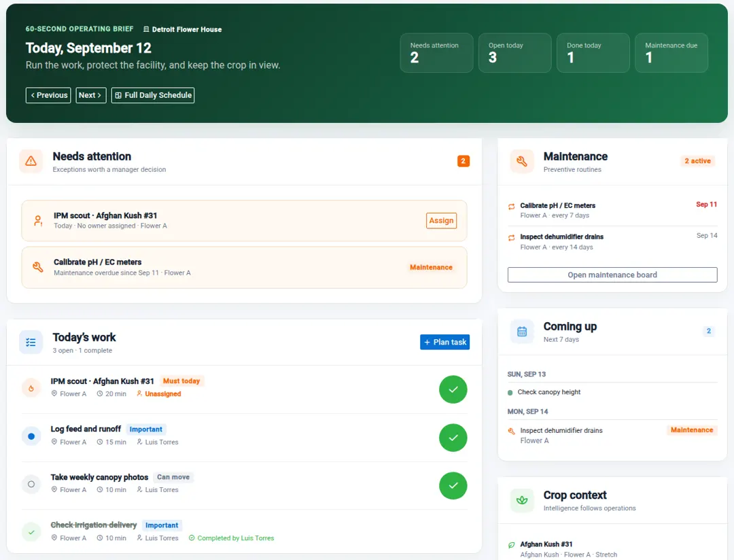Open the Full Daily Schedule

153,95
